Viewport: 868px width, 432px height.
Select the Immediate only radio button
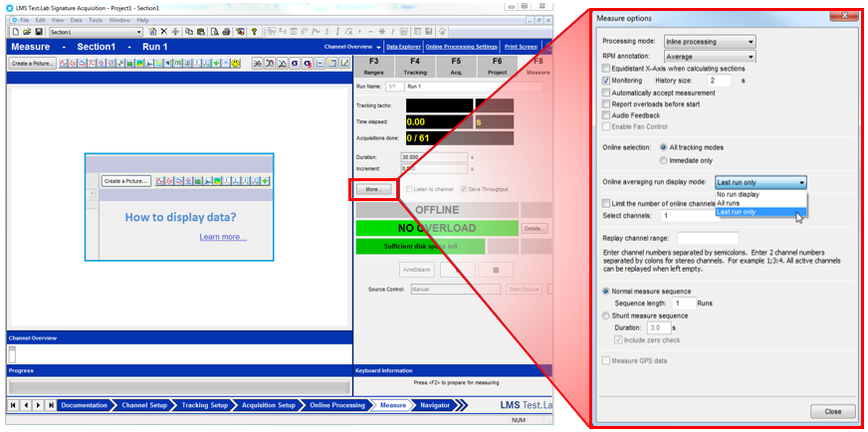(x=663, y=160)
